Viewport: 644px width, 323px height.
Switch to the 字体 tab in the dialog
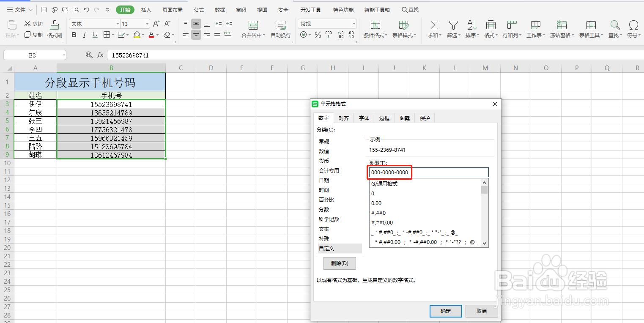pos(363,118)
